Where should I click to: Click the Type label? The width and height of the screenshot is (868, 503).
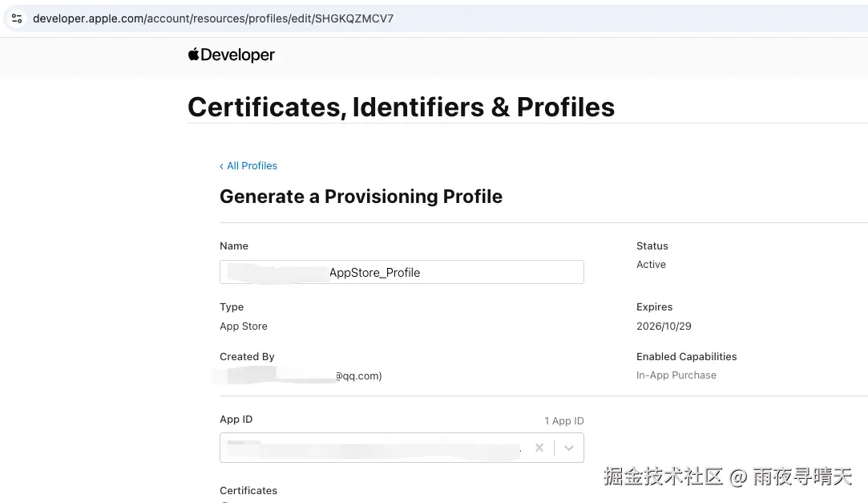click(x=232, y=306)
